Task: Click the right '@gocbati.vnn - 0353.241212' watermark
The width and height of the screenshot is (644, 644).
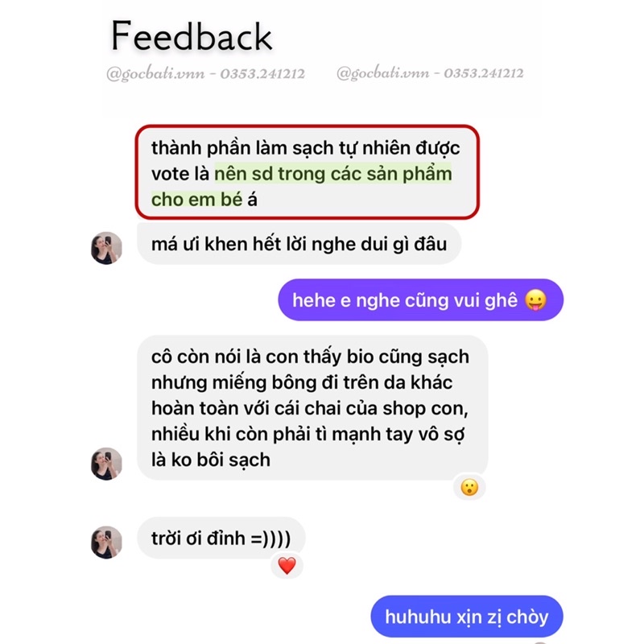Action: pyautogui.click(x=430, y=73)
